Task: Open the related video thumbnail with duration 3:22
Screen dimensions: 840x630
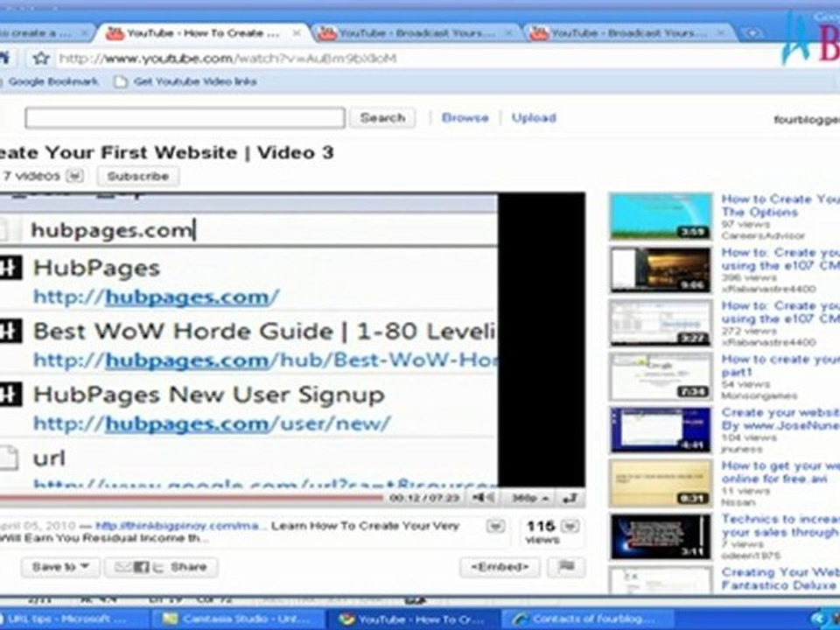Action: [661, 323]
